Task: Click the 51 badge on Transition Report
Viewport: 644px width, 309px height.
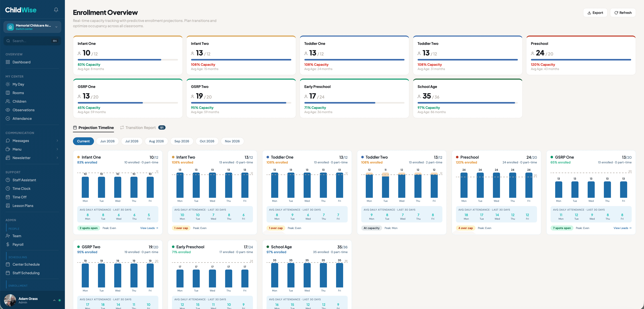Action: (x=162, y=128)
